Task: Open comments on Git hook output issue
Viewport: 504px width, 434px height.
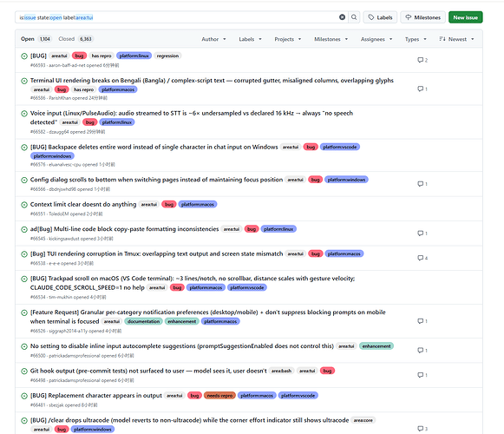Action: [422, 375]
